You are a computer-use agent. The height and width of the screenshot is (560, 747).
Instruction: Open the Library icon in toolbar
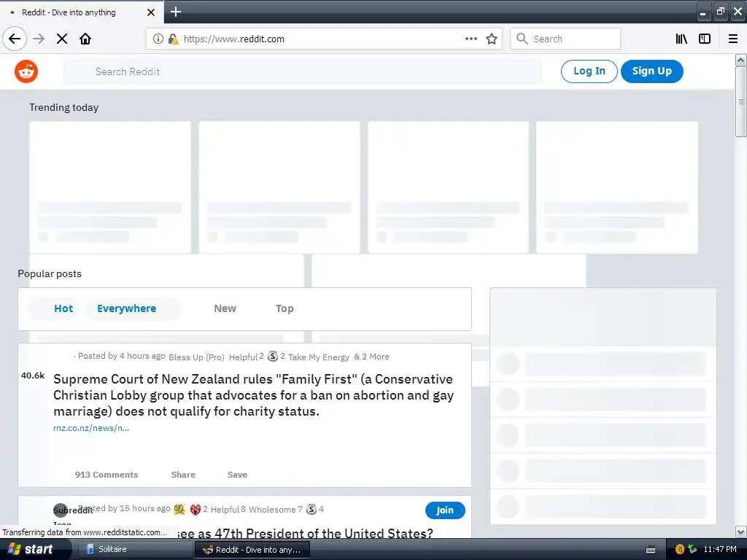(x=681, y=39)
